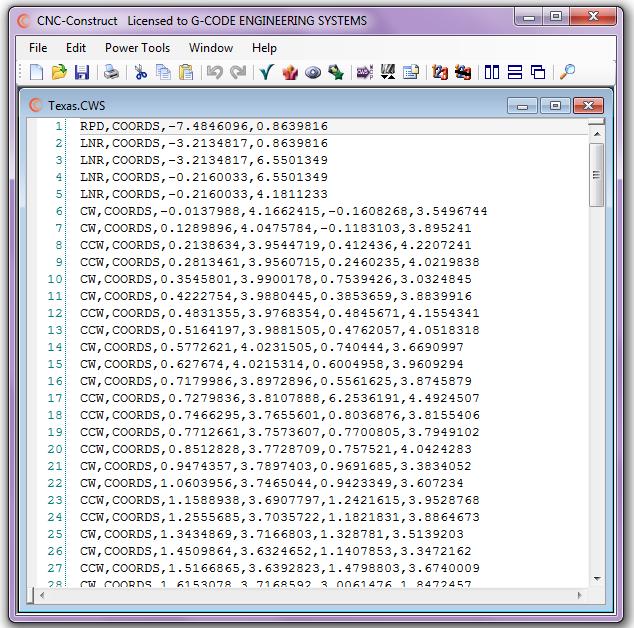Image resolution: width=634 pixels, height=628 pixels.
Task: Click the 123 numbering icon
Action: tap(440, 72)
